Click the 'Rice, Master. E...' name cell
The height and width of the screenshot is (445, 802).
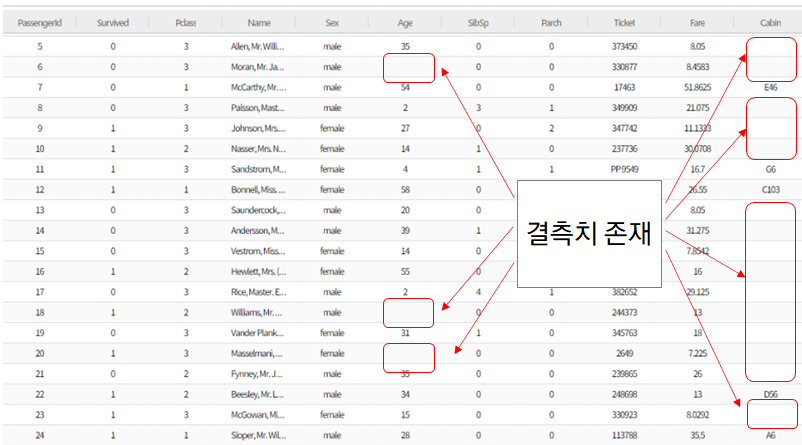click(258, 292)
